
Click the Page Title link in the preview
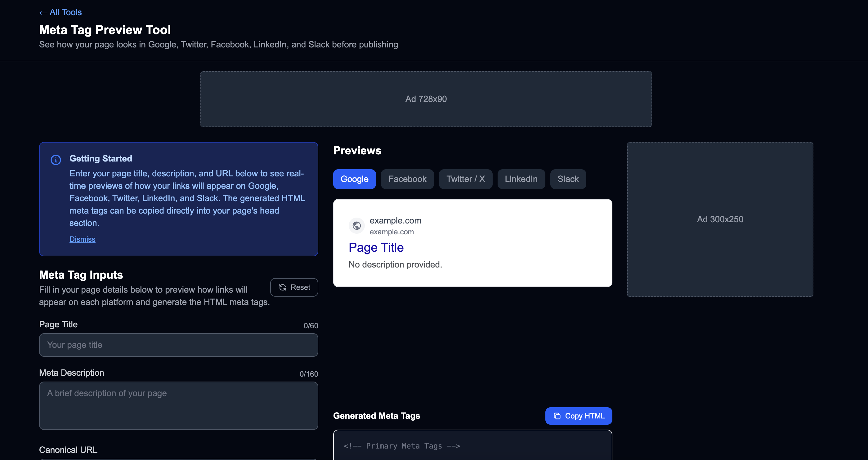point(376,247)
